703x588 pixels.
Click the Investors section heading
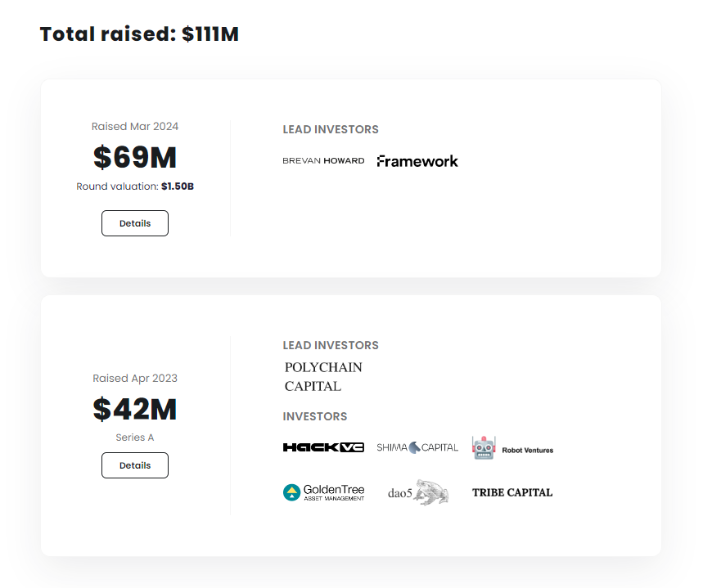(315, 416)
